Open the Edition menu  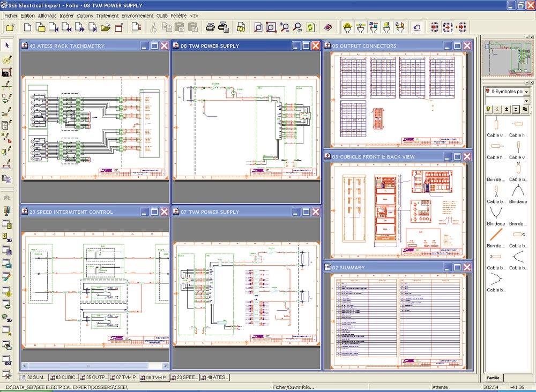27,16
